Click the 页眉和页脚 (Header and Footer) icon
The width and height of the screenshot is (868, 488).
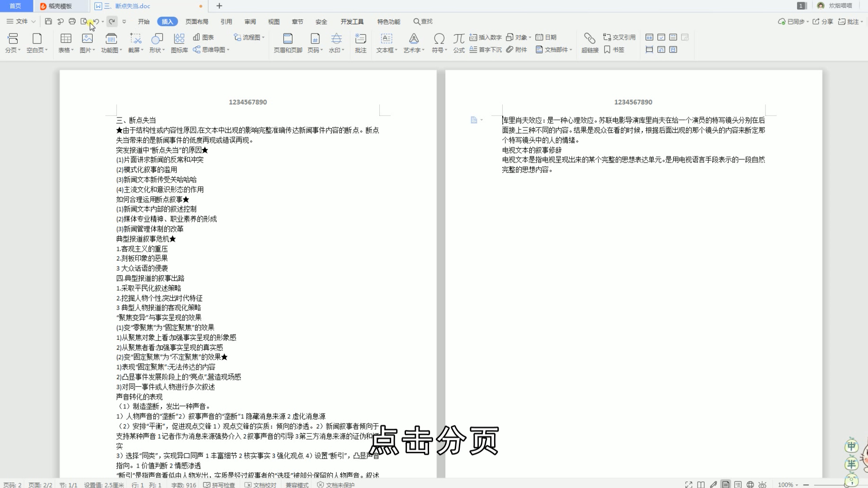point(287,42)
